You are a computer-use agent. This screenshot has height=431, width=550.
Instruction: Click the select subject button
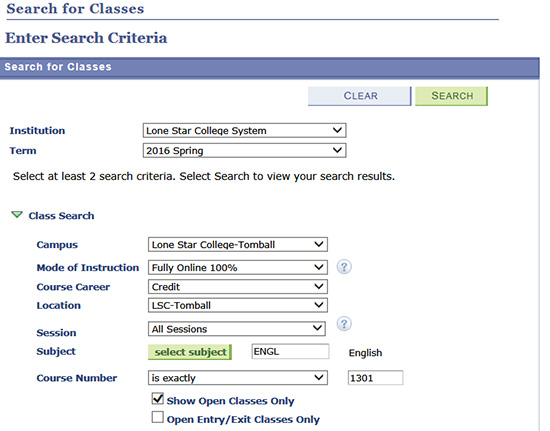click(x=190, y=352)
